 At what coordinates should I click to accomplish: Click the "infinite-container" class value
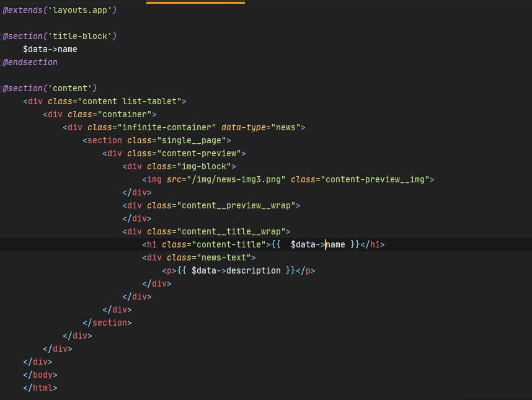pyautogui.click(x=167, y=128)
